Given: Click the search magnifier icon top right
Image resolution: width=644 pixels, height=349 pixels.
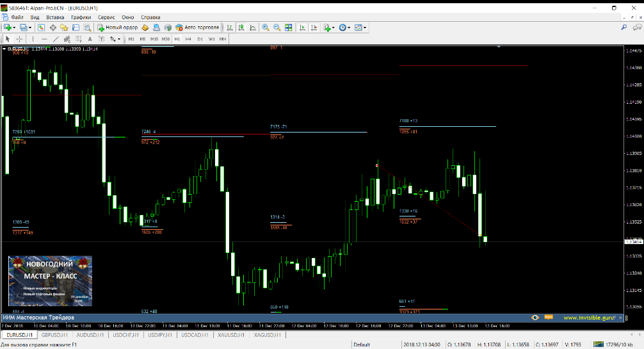Looking at the screenshot, I should [x=624, y=27].
